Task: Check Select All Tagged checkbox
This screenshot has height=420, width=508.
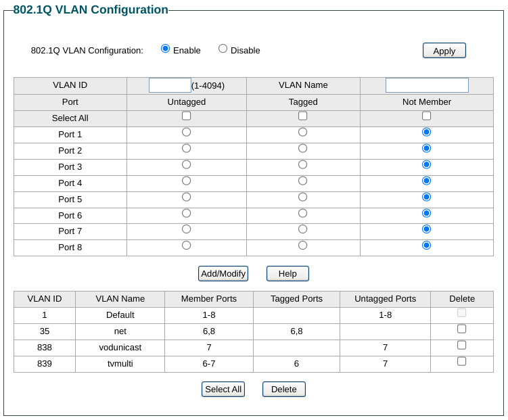Action: coord(302,116)
